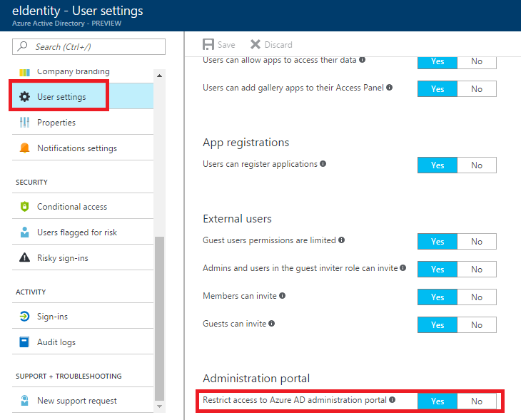
Task: Go to Conditional access
Action: [83, 207]
